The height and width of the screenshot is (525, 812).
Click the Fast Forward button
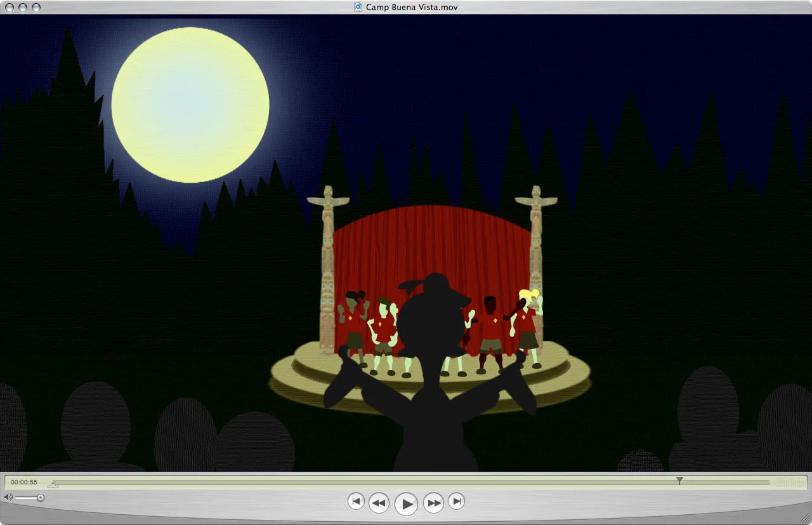click(433, 503)
